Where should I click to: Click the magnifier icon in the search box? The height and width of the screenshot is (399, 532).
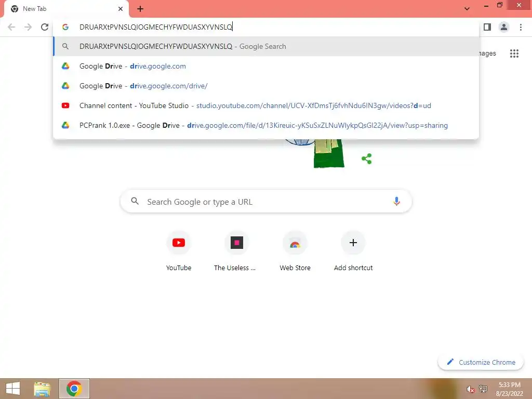135,201
